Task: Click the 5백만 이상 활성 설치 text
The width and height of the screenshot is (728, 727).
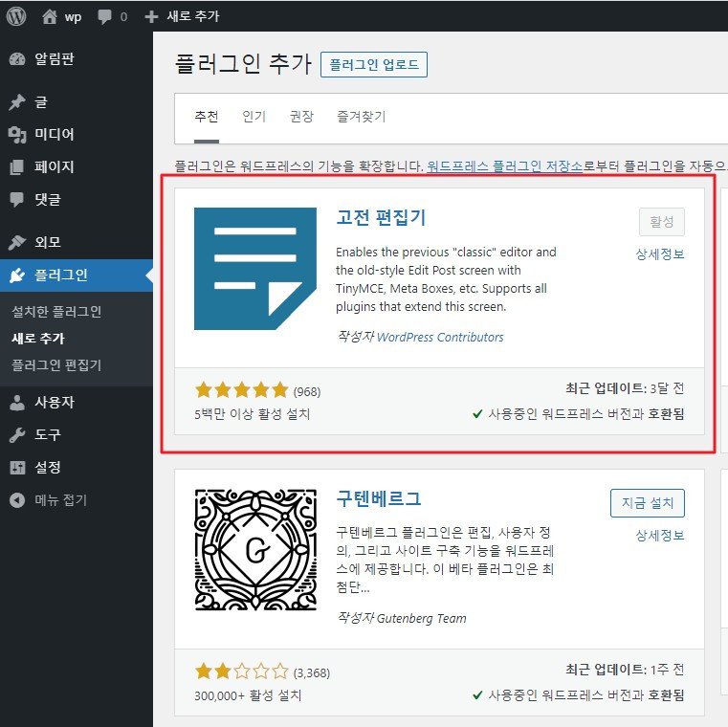Action: tap(253, 414)
